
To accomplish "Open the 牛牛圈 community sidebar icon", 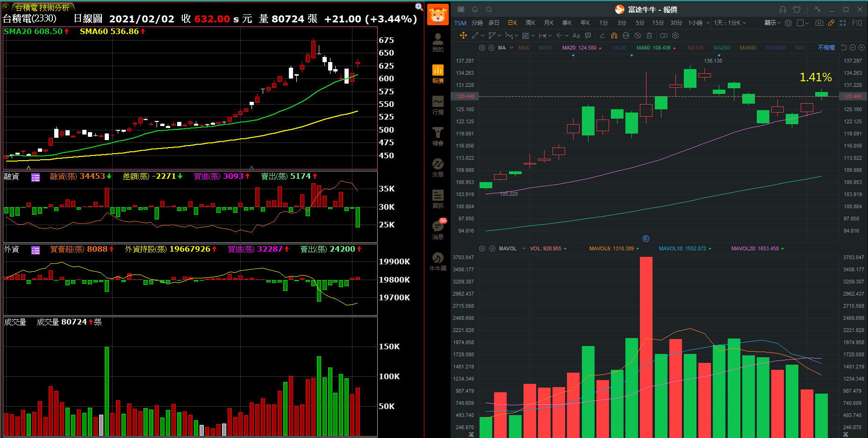I will (438, 261).
